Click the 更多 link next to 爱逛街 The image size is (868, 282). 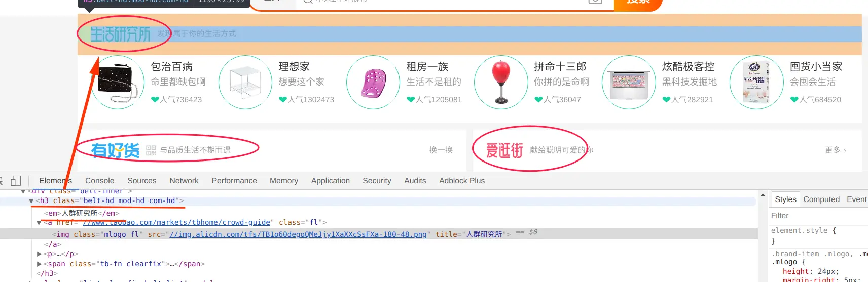[836, 150]
